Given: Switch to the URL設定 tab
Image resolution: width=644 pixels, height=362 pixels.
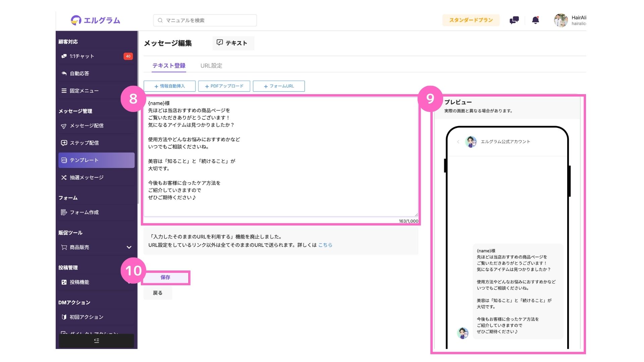Looking at the screenshot, I should (x=211, y=66).
